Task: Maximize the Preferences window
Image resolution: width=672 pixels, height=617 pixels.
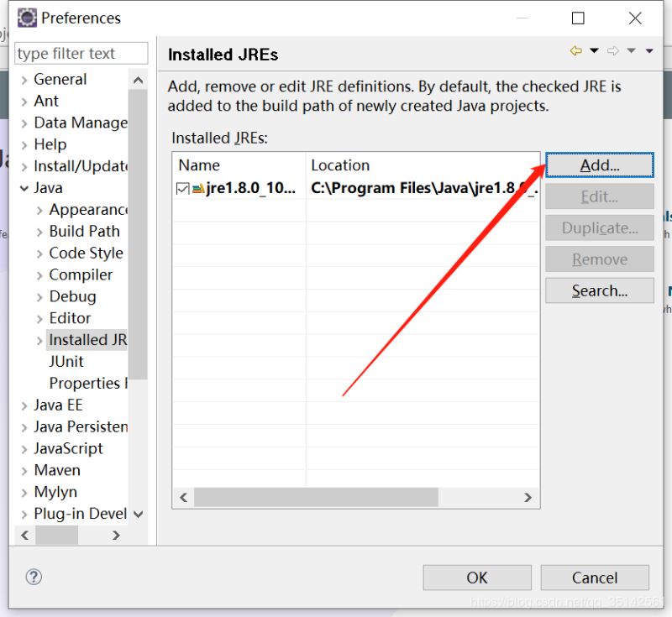Action: point(578,18)
